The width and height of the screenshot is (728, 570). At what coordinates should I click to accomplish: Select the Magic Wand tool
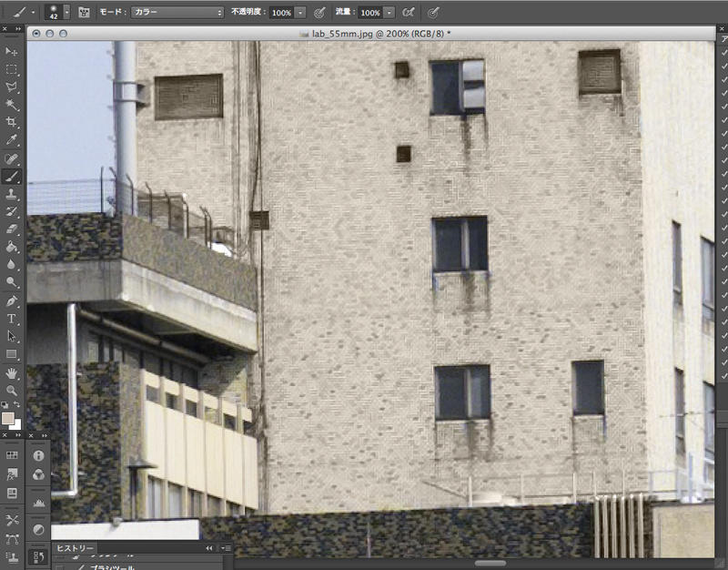click(x=12, y=105)
